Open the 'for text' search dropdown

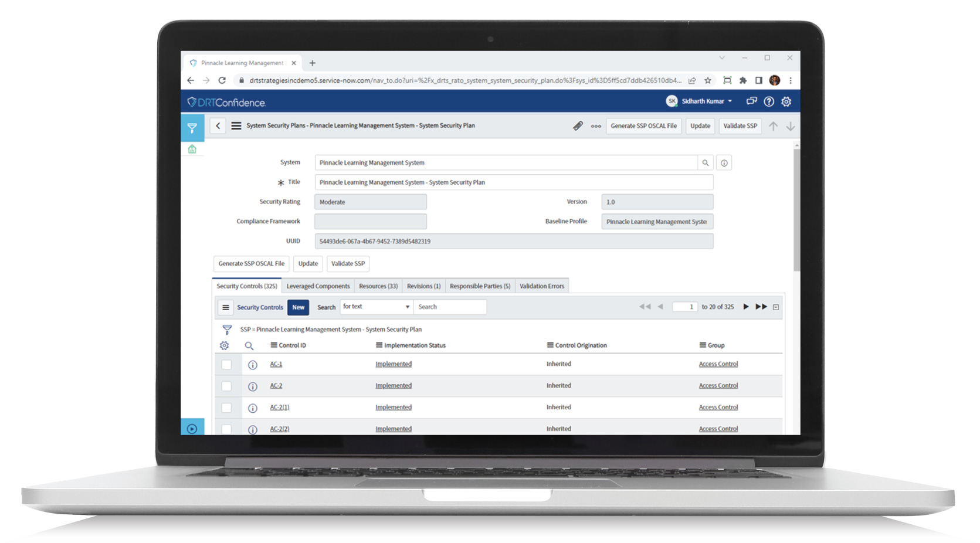coord(376,307)
